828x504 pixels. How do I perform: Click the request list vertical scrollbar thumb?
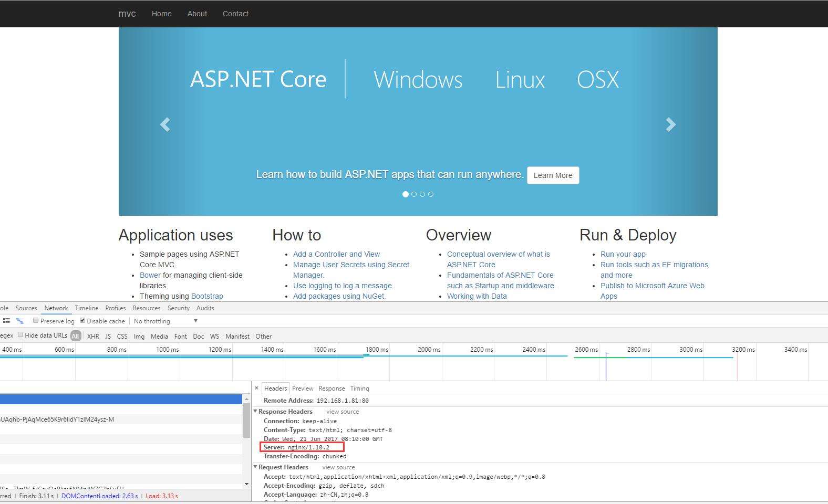(246, 421)
